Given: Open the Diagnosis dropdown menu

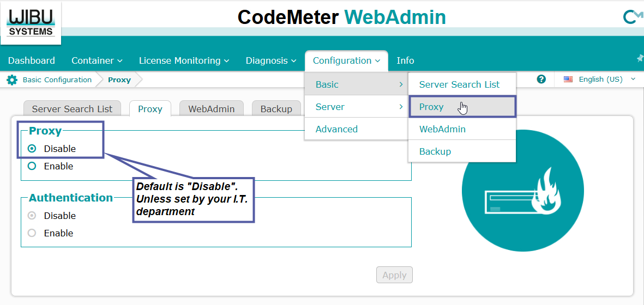Looking at the screenshot, I should 271,60.
